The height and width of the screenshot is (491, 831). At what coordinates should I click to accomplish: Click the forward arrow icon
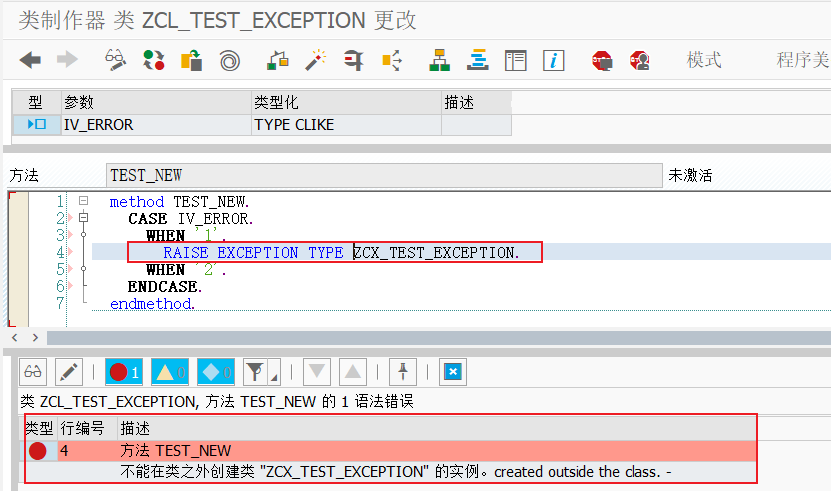point(67,60)
